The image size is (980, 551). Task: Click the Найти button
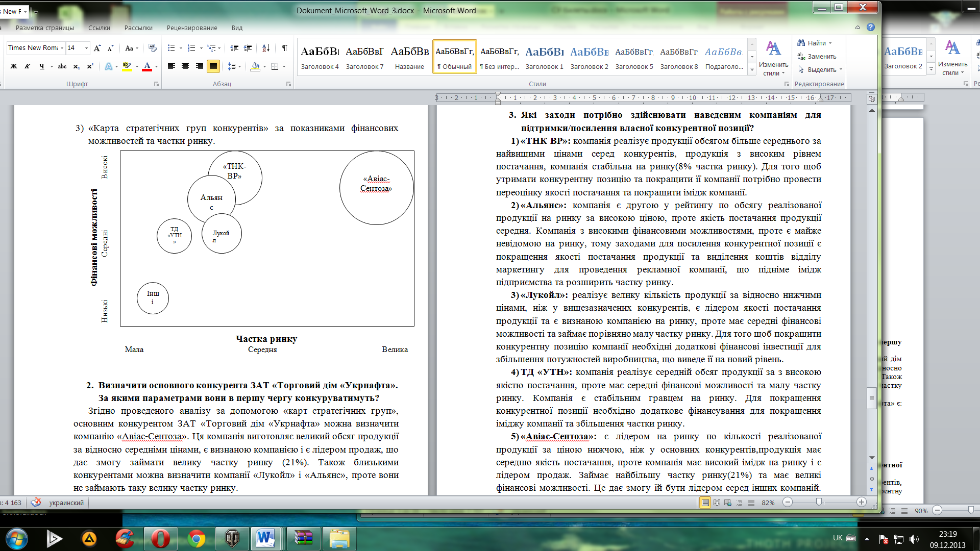point(815,43)
